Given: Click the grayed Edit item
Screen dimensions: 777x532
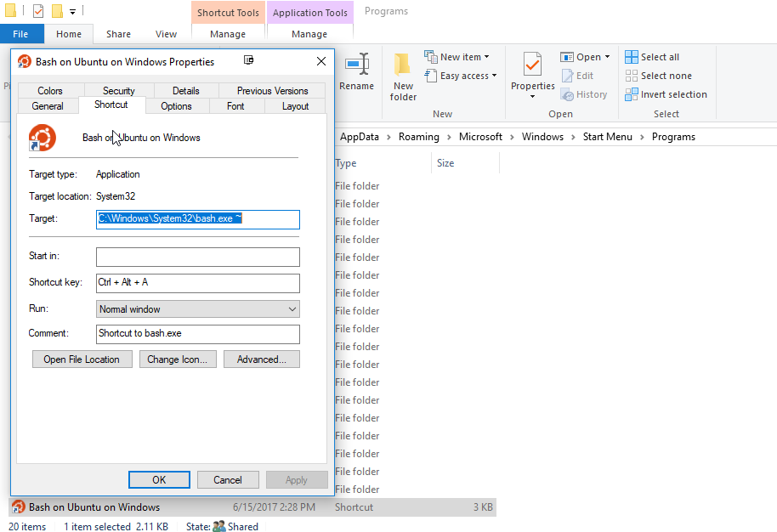Looking at the screenshot, I should point(577,76).
